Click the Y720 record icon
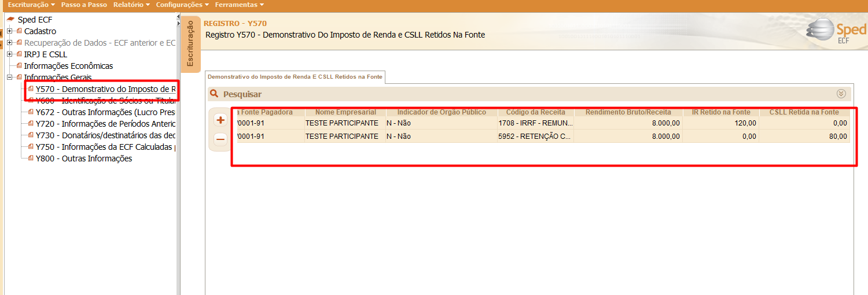The width and height of the screenshot is (868, 295). 31,123
